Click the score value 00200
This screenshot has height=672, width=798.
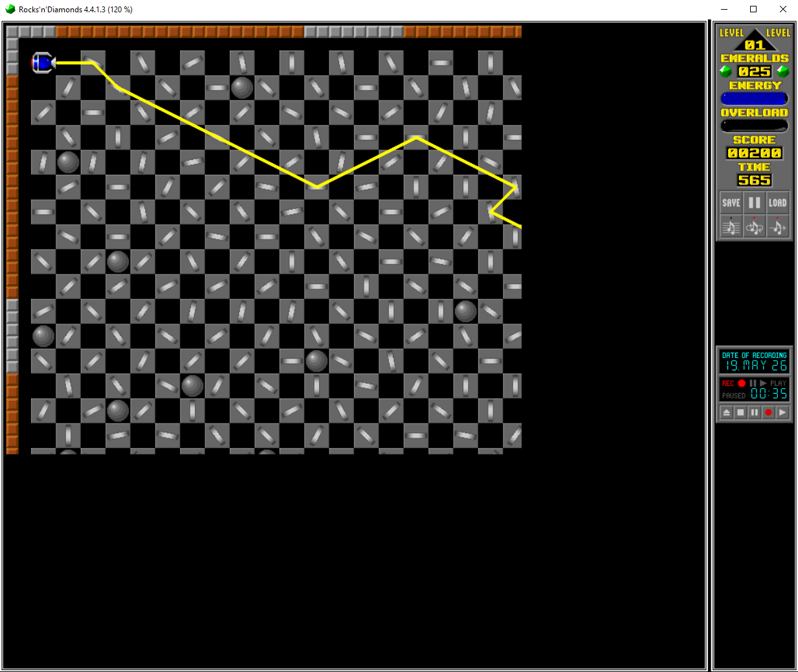click(x=754, y=153)
